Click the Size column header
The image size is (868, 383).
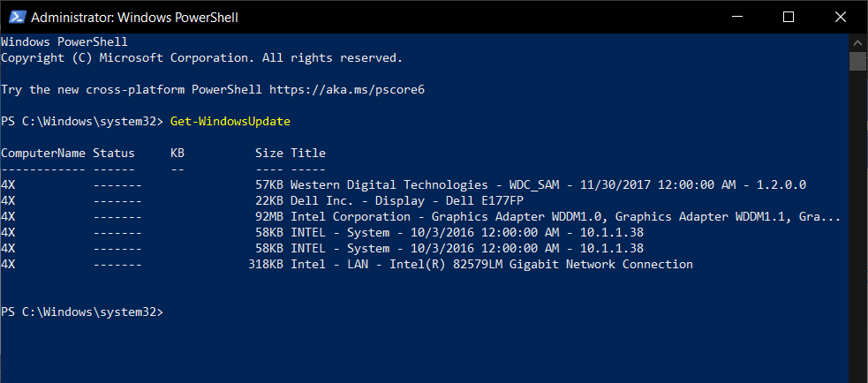click(268, 154)
